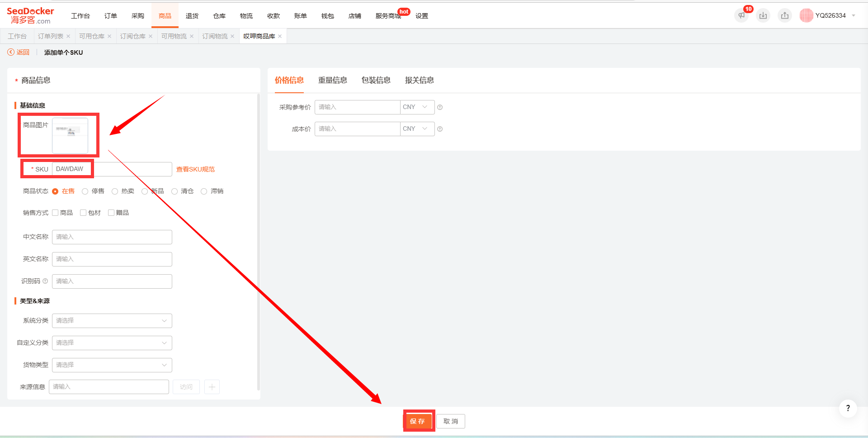Open currency dropdown for 成本价
The height and width of the screenshot is (438, 868).
coord(417,129)
